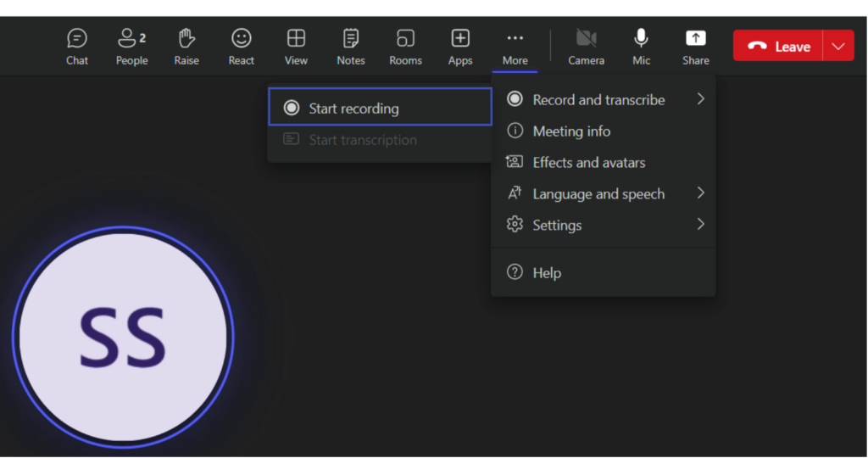The height and width of the screenshot is (458, 868).
Task: Click Start recording
Action: (x=381, y=107)
